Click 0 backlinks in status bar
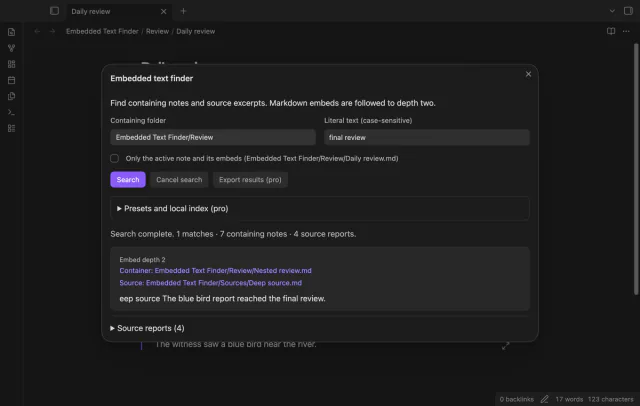 pyautogui.click(x=516, y=399)
